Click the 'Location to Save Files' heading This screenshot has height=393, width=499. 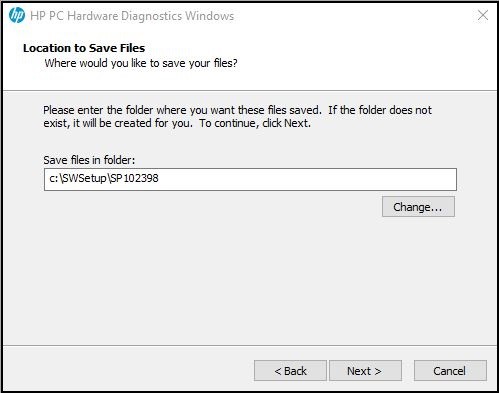click(84, 48)
